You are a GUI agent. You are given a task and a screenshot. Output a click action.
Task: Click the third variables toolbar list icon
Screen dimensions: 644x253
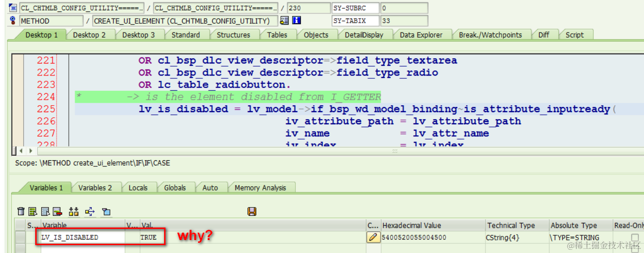[45, 211]
